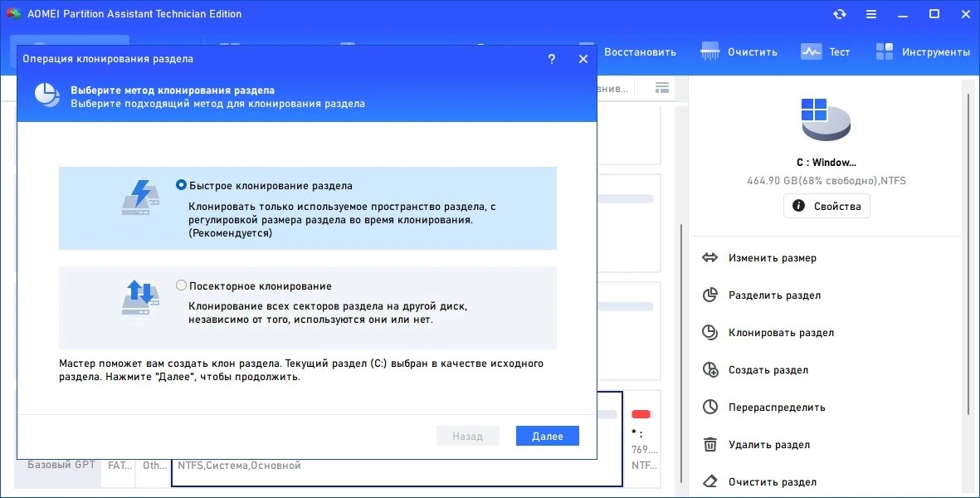Click the AOMEI app logo icon
The height and width of the screenshot is (498, 980).
pyautogui.click(x=14, y=14)
